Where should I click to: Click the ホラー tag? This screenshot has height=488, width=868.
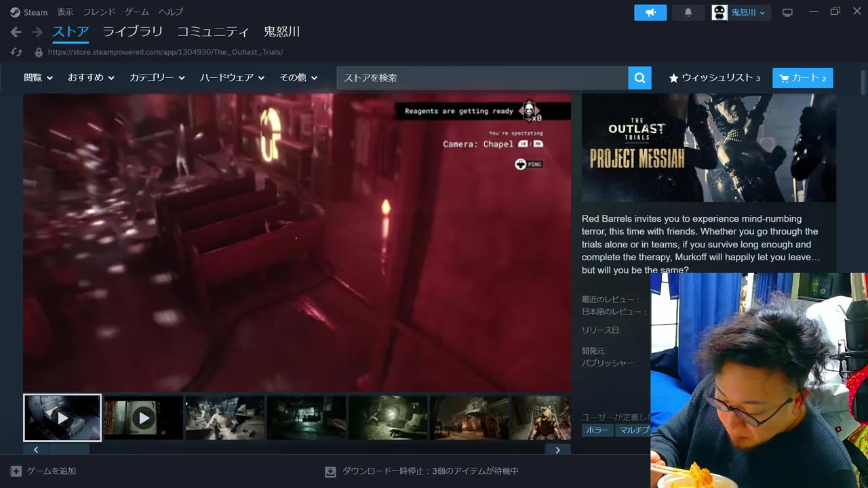tap(597, 430)
